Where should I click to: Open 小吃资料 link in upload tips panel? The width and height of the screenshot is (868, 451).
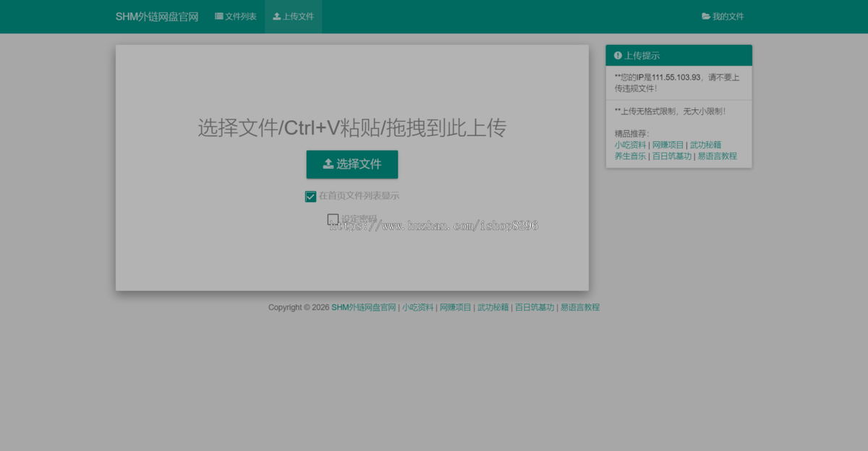(x=630, y=145)
